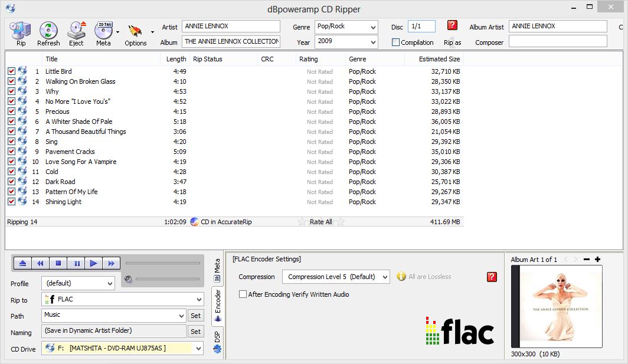Image resolution: width=628 pixels, height=364 pixels.
Task: Set rating for A Thousand Beautiful Things
Action: point(320,132)
